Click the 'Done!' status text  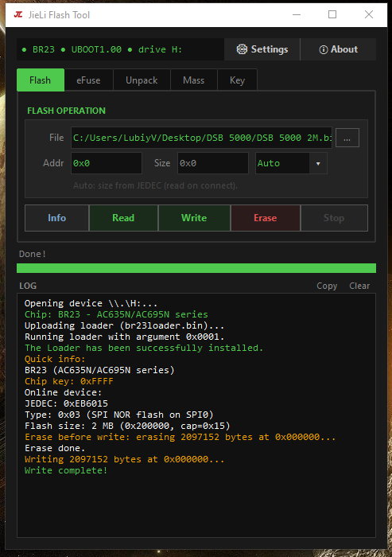[33, 254]
